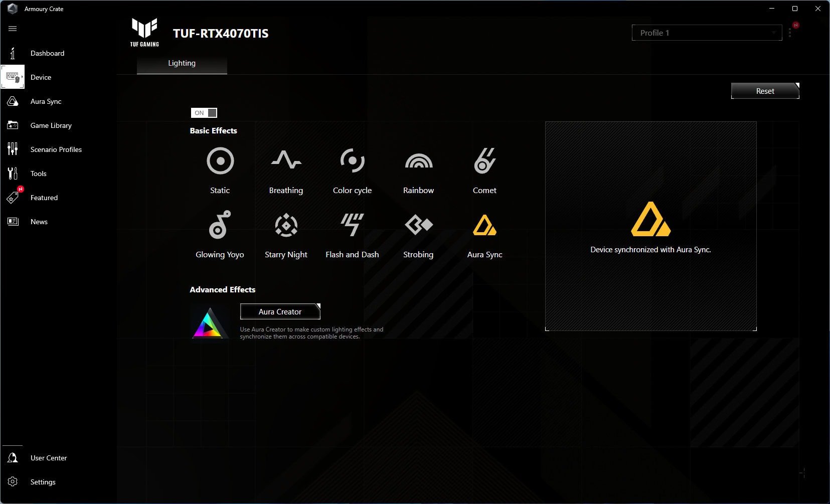Select the Color cycle effect icon
This screenshot has width=830, height=504.
coord(352,160)
